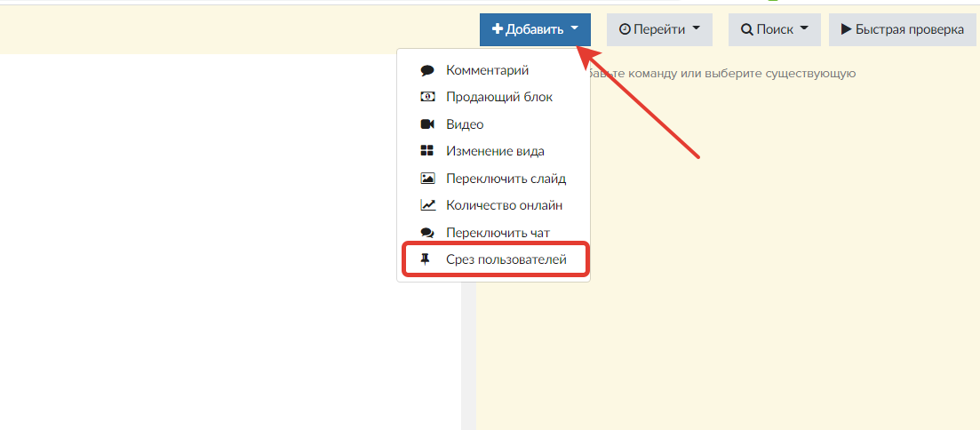Click the double chat bubbles icon
Image resolution: width=980 pixels, height=430 pixels.
(427, 233)
